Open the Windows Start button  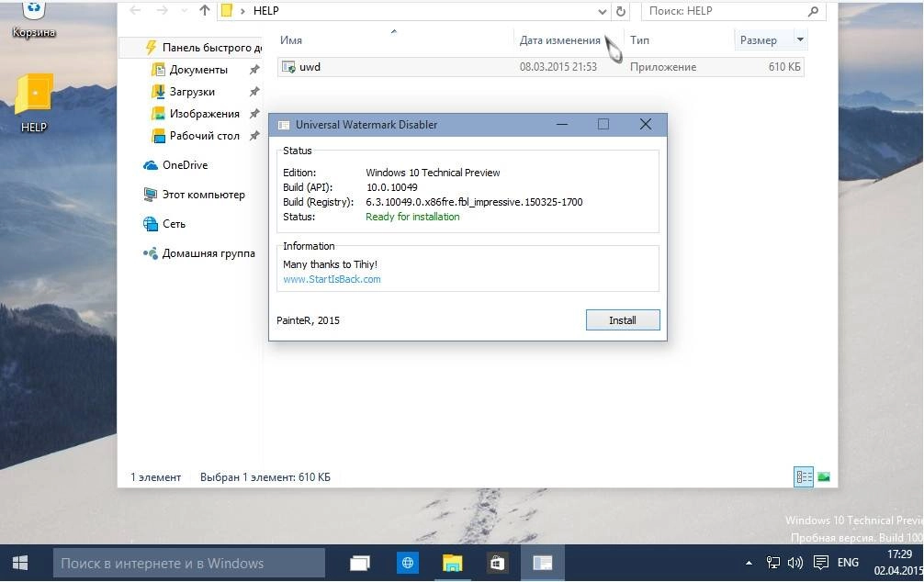(20, 563)
